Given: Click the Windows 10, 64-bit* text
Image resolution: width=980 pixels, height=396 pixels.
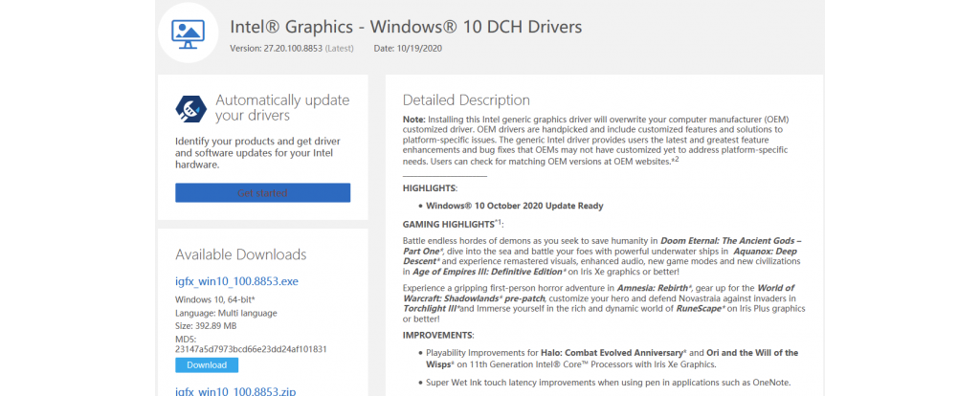Looking at the screenshot, I should [215, 299].
